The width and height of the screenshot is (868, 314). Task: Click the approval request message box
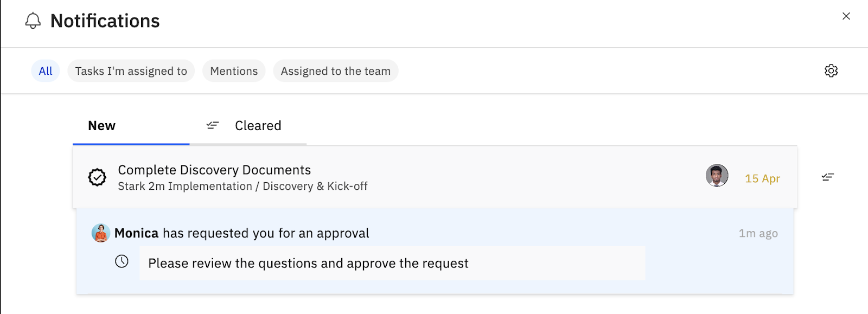point(392,263)
